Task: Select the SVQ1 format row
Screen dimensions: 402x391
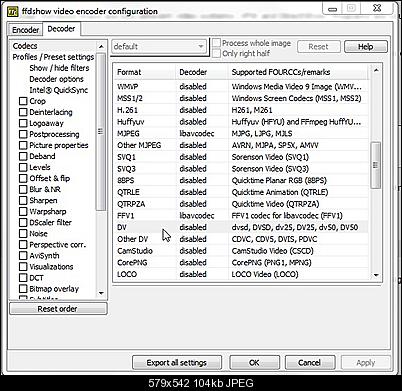Action: [x=242, y=157]
